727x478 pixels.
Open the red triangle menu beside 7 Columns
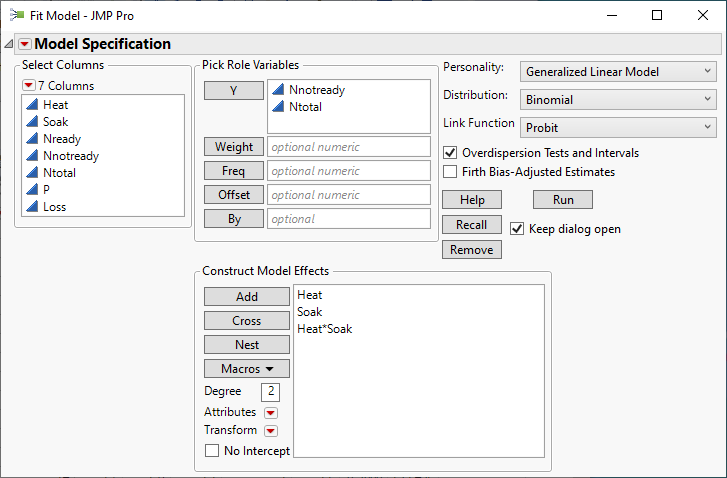click(28, 86)
